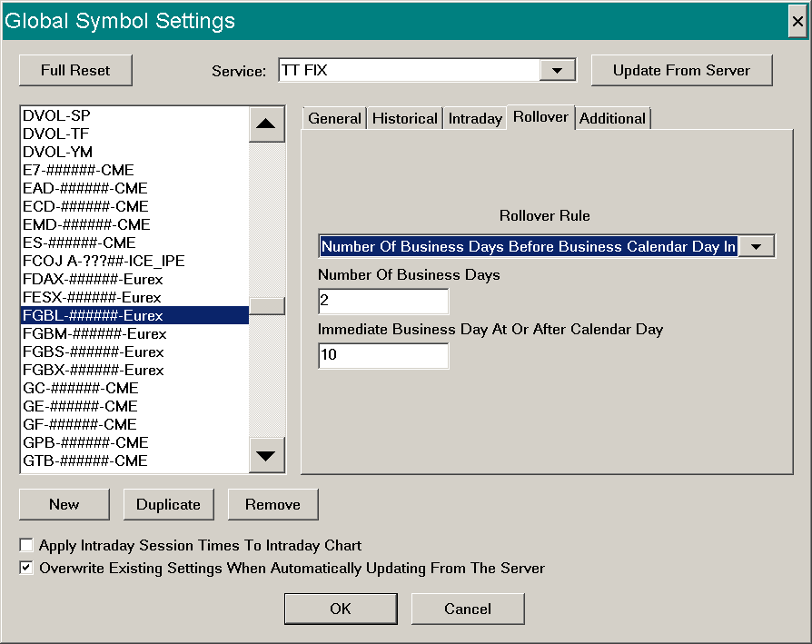Uncheck Overwrite Existing Settings When Automatically Updating
This screenshot has height=644, width=812.
[x=26, y=568]
